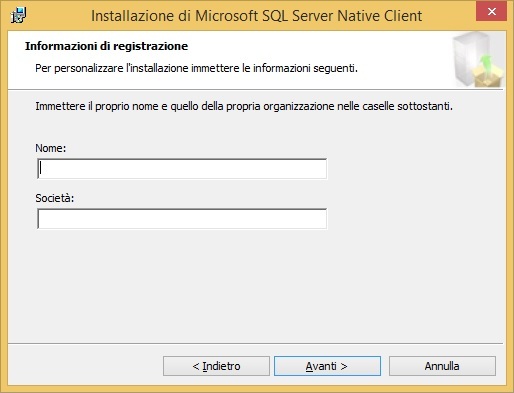Focus the Nome text field
The image size is (514, 393).
tap(182, 169)
